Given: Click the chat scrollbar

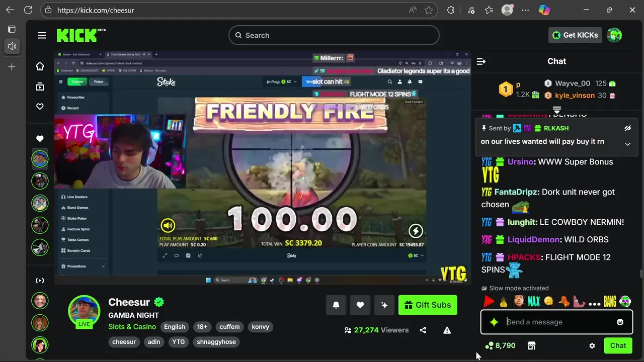Looking at the screenshot, I should click(x=641, y=274).
